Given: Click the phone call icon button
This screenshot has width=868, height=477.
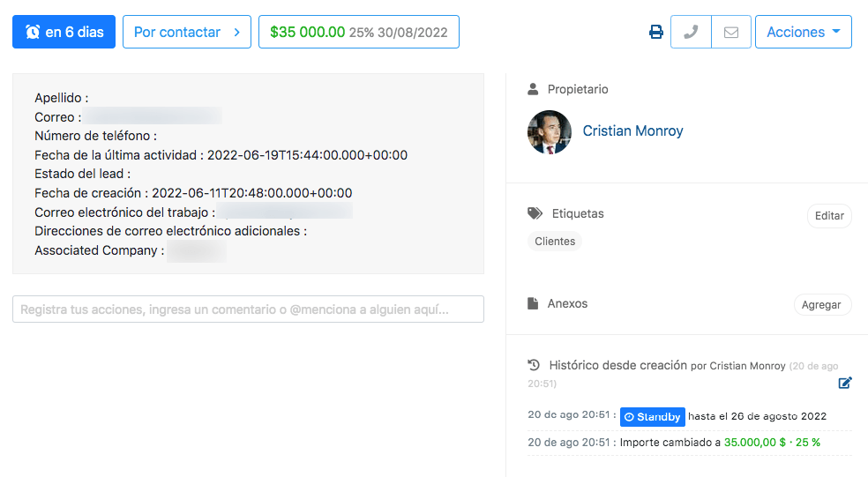Looking at the screenshot, I should (x=691, y=32).
